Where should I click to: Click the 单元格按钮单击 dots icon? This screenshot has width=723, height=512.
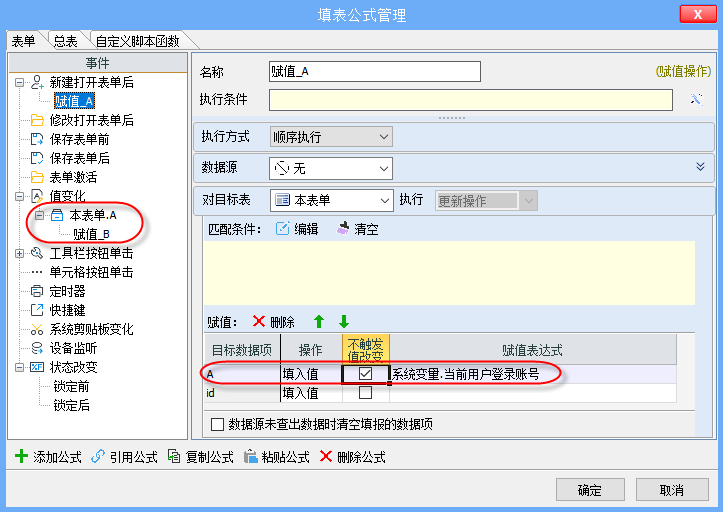tap(37, 272)
